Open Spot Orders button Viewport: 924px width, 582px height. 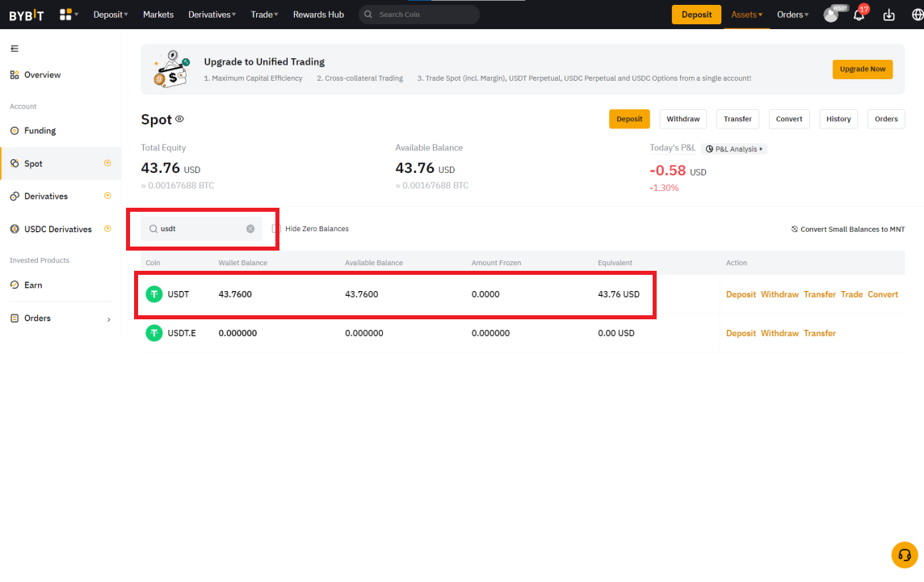pos(886,119)
